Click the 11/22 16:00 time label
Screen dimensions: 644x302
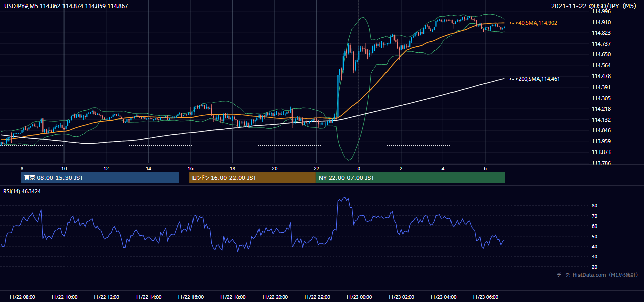(x=190, y=297)
